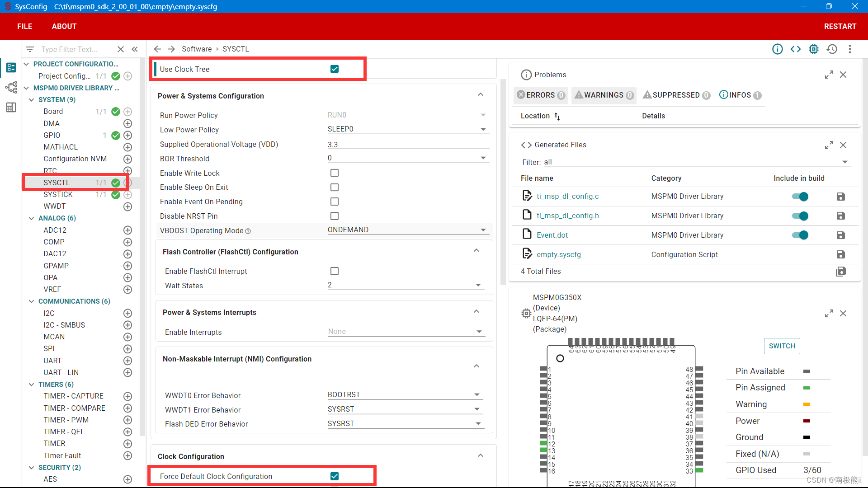Go forward with right arrow
This screenshot has width=868, height=488.
pos(171,49)
